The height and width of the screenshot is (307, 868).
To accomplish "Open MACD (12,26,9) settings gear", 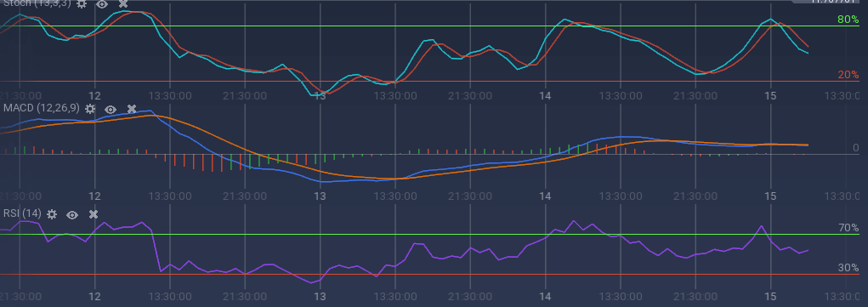I will pos(89,109).
